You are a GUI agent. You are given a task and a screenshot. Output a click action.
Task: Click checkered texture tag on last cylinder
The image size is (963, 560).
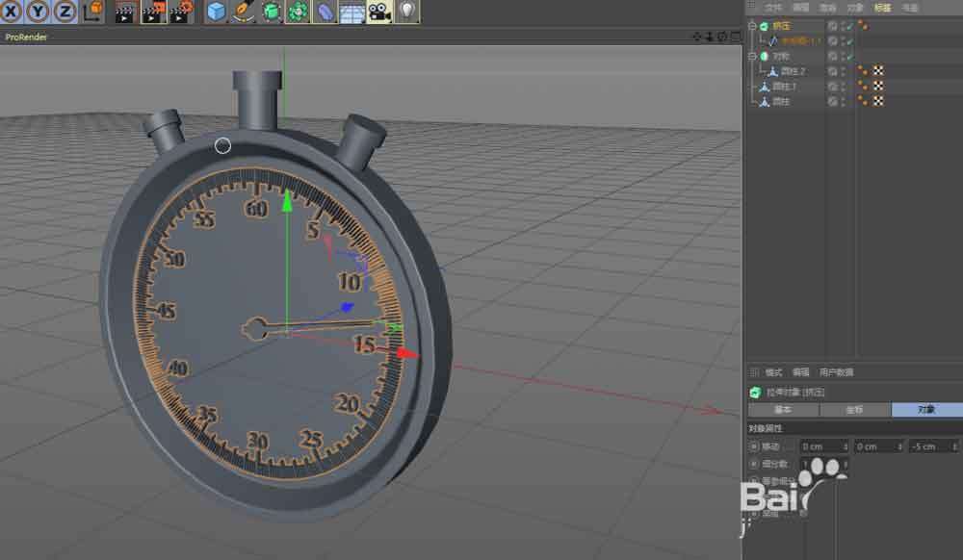click(878, 101)
